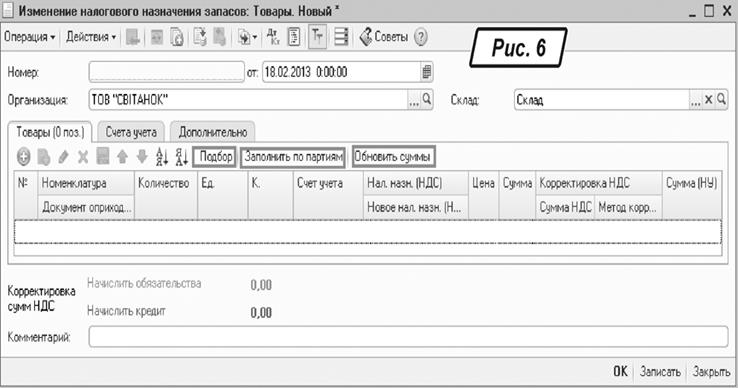Click the Подбор button
The width and height of the screenshot is (738, 388).
pos(215,157)
